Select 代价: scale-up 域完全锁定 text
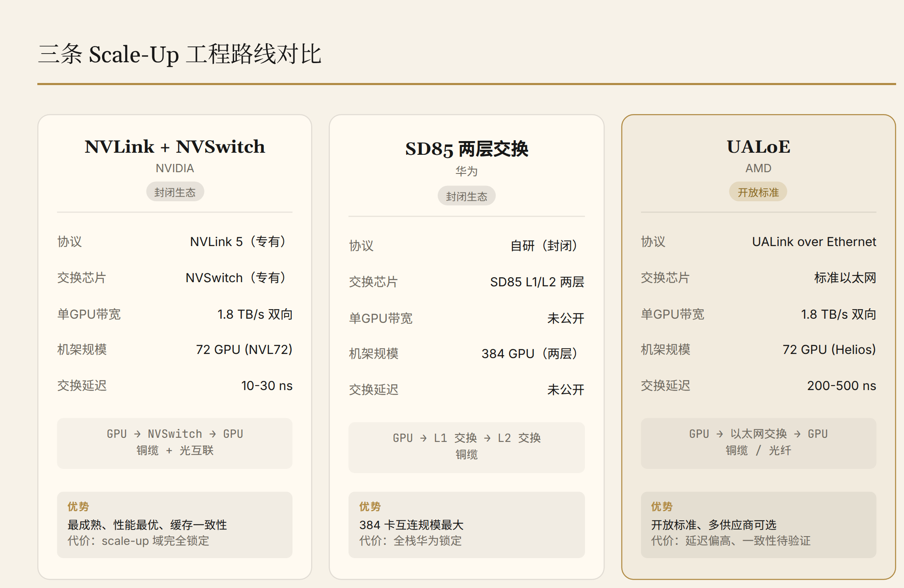904x588 pixels. coord(139,541)
